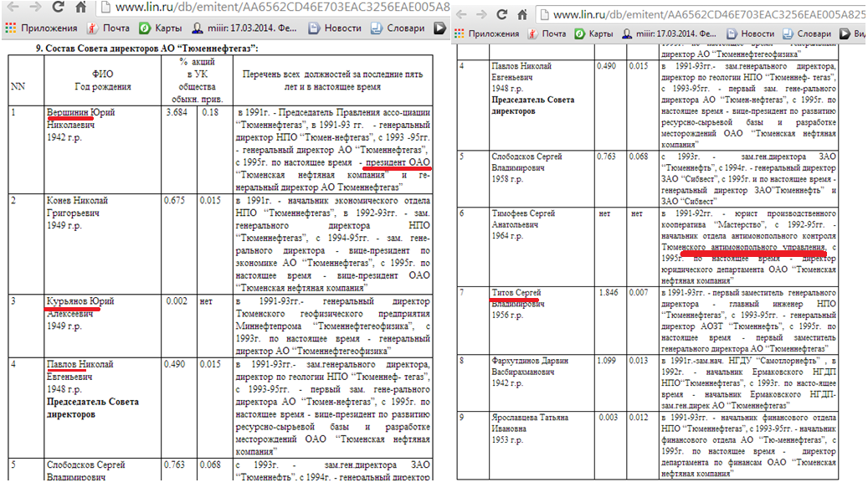The height and width of the screenshot is (498, 868).
Task: Click the name 'Конев Николай Григорьевич'
Action: (78, 213)
